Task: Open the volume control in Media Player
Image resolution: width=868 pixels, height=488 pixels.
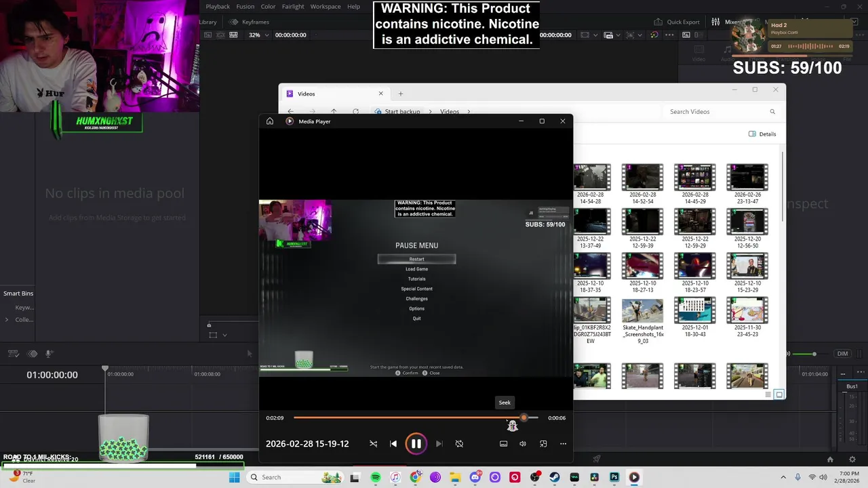Action: [x=523, y=444]
